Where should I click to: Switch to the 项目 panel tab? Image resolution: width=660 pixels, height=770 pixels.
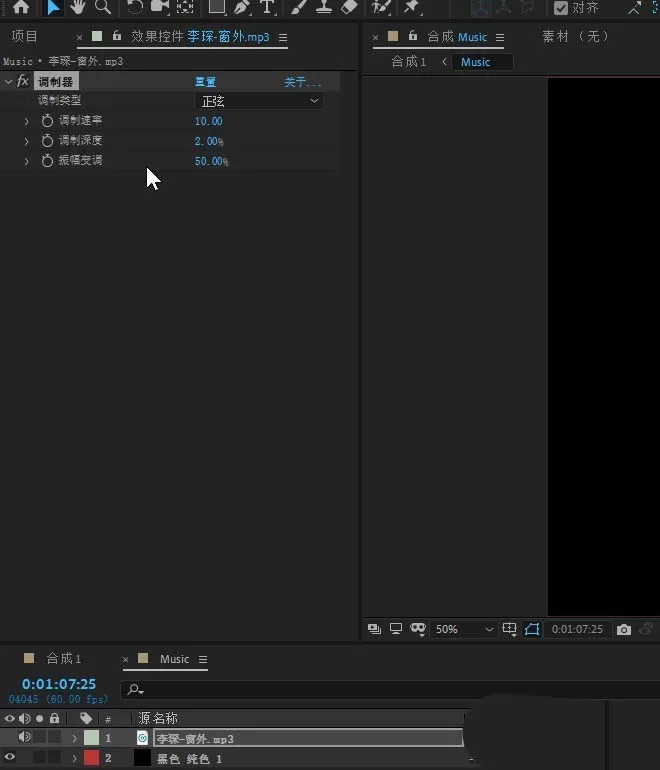point(25,36)
